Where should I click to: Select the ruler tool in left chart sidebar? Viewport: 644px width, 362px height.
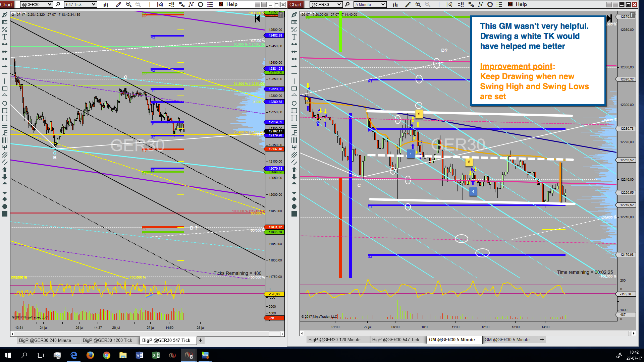[x=5, y=22]
